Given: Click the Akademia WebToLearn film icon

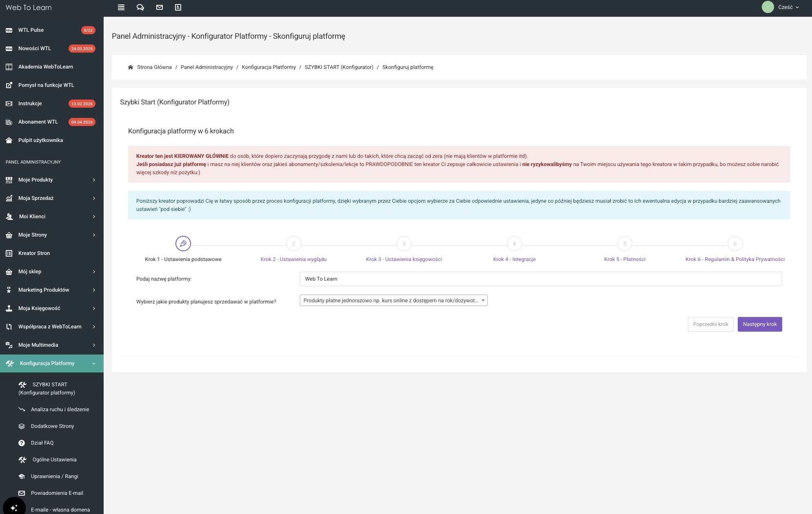Looking at the screenshot, I should pyautogui.click(x=9, y=67).
